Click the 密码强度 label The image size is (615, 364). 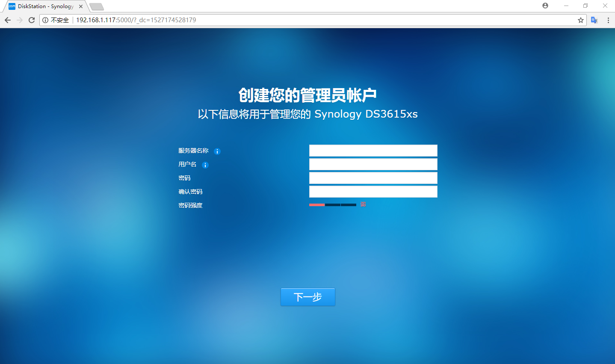click(190, 205)
